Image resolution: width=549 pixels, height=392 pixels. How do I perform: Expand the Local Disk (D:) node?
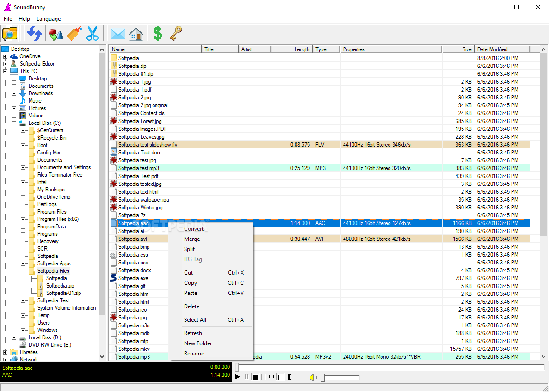[x=14, y=337]
